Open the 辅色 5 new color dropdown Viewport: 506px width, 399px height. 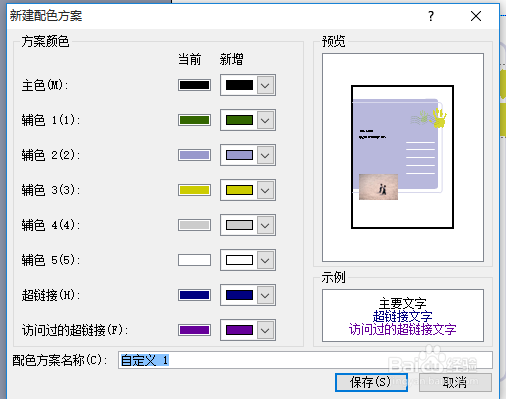[x=265, y=260]
